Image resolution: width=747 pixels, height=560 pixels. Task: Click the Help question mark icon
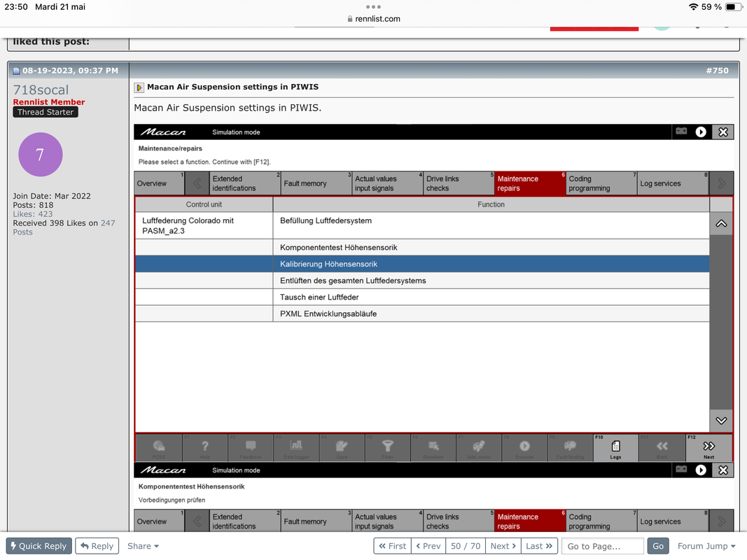205,447
